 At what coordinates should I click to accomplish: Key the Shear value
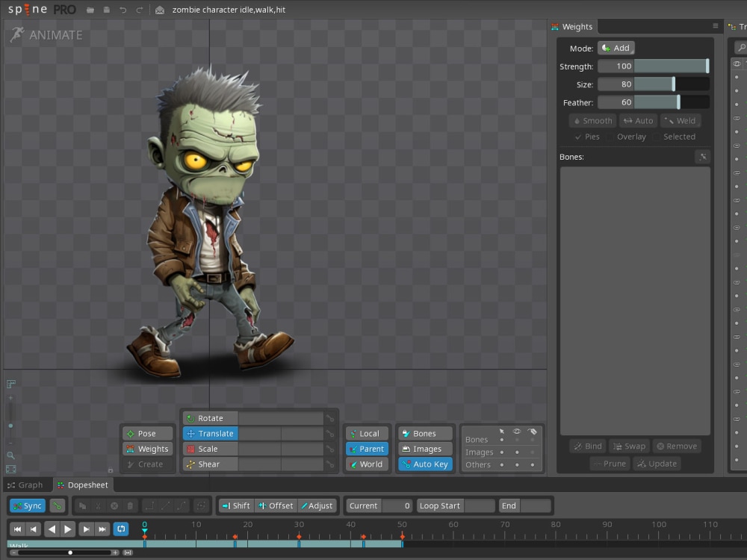point(329,464)
